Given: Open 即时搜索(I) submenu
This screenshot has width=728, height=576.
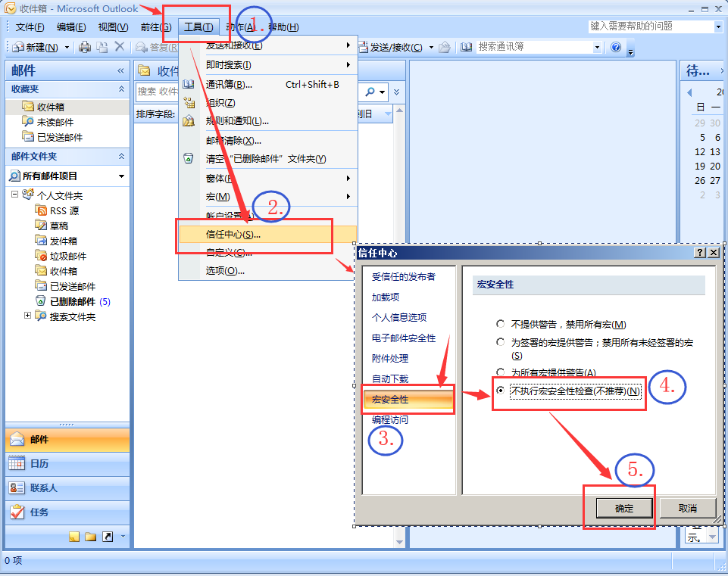Looking at the screenshot, I should [268, 65].
